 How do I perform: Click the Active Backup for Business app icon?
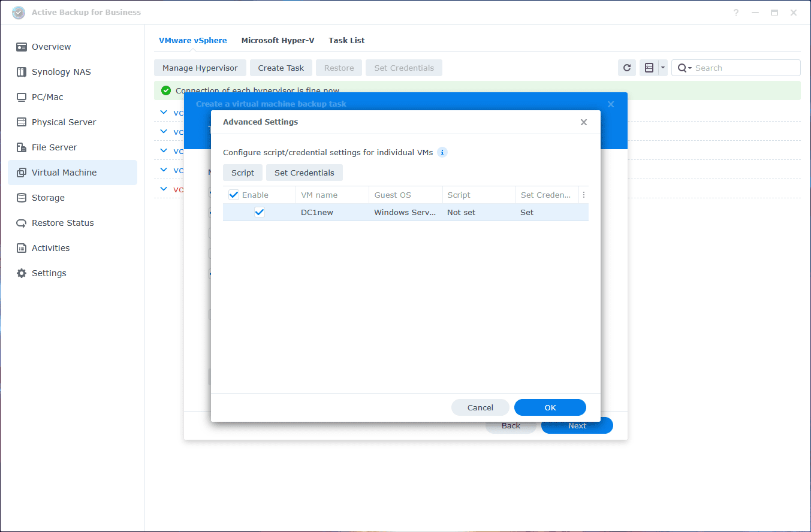(x=19, y=13)
